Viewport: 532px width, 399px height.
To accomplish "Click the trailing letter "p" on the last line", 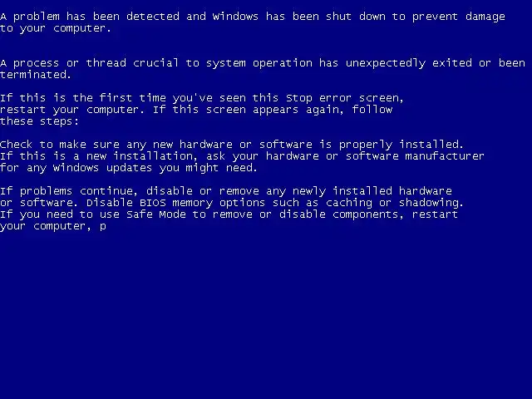I will (103, 227).
